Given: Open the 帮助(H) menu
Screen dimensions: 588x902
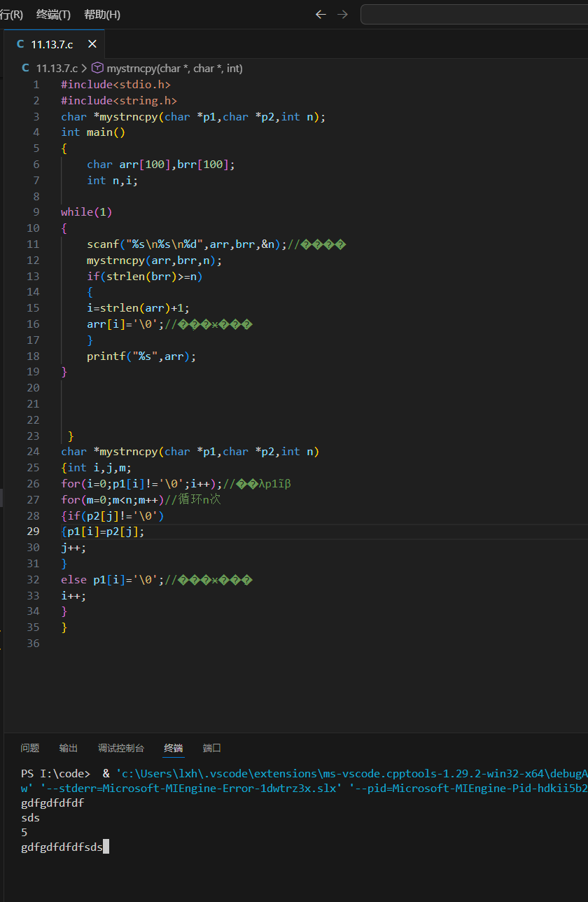Looking at the screenshot, I should point(102,14).
